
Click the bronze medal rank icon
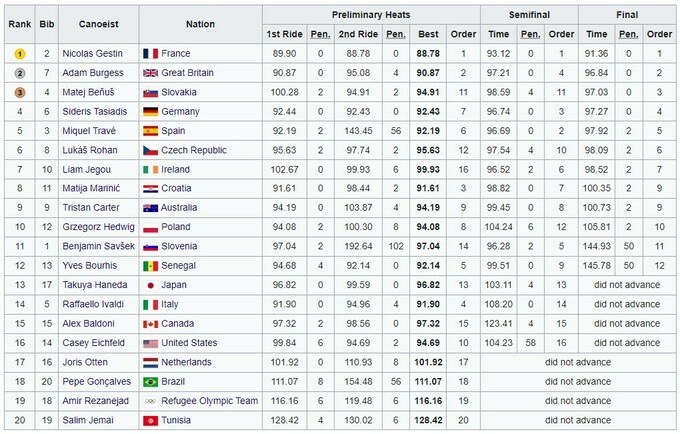(19, 91)
